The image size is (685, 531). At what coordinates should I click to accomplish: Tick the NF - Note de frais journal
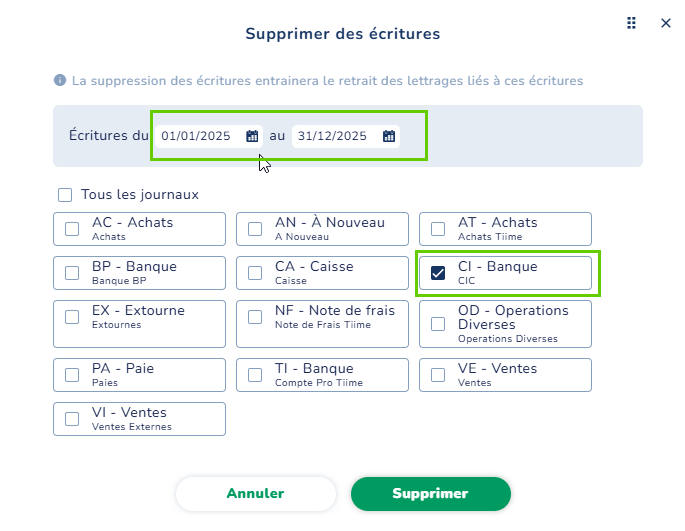pyautogui.click(x=255, y=317)
